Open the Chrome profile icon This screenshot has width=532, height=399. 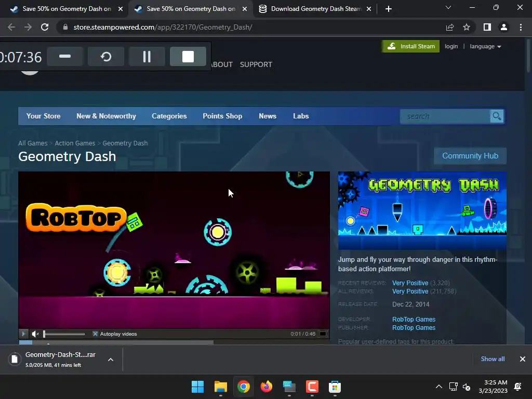tap(504, 27)
